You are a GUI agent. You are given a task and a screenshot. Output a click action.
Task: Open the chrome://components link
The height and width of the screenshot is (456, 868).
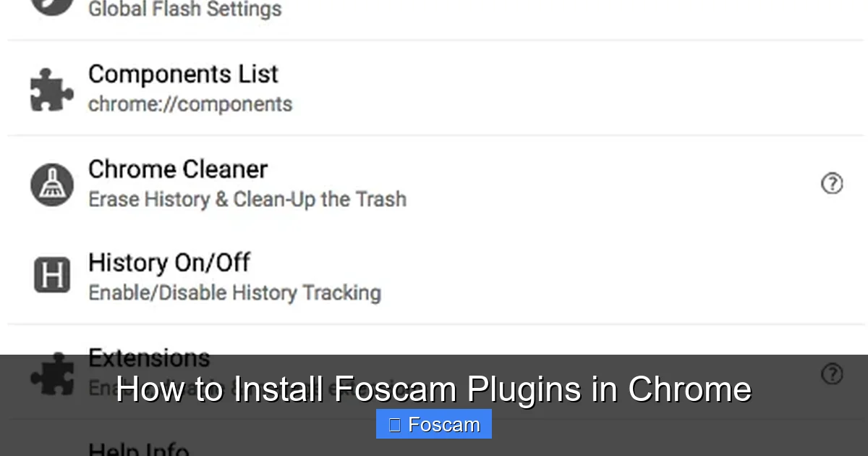[x=190, y=104]
